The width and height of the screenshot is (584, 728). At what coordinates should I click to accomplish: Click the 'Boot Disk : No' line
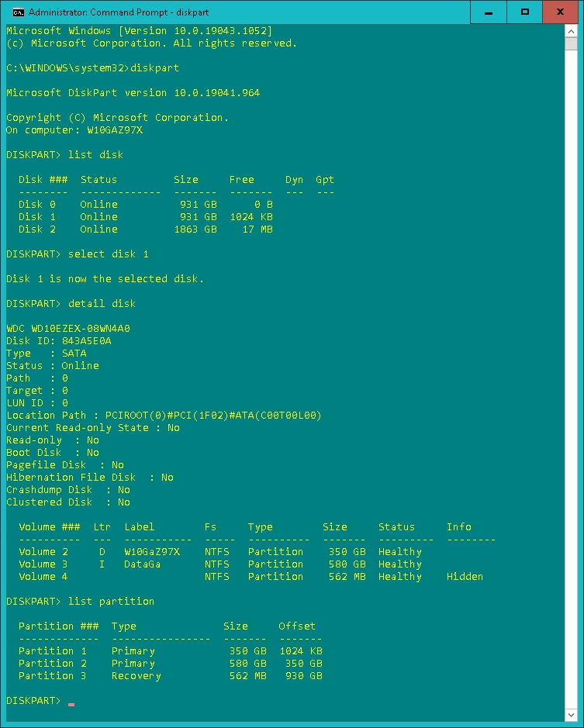(53, 453)
